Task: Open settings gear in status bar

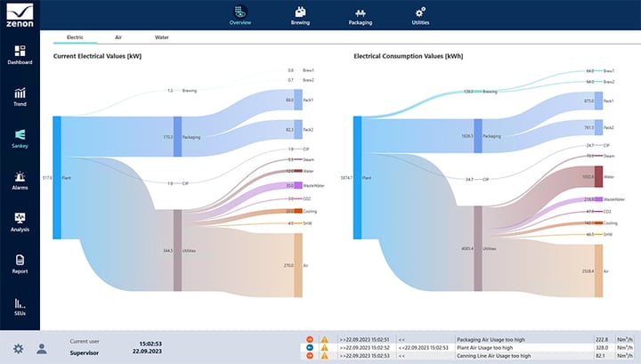Action: tap(19, 349)
